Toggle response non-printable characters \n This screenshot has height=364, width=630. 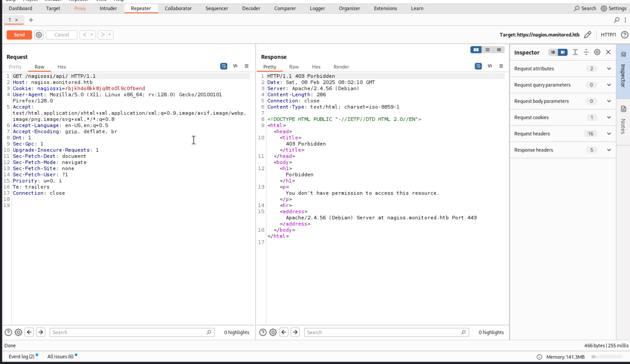490,66
